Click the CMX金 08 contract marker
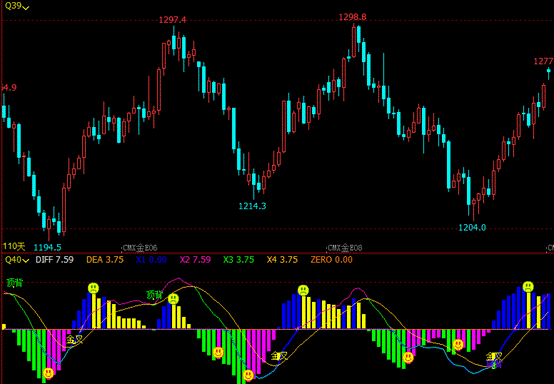The width and height of the screenshot is (554, 384). (x=345, y=248)
